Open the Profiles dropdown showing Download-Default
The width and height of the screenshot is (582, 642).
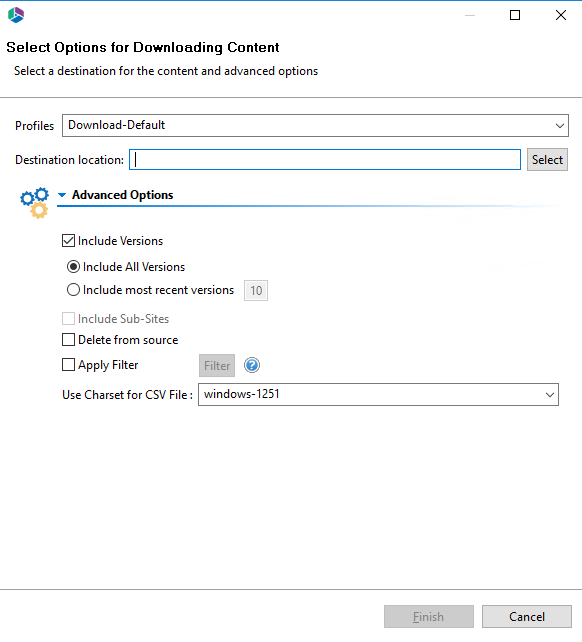click(315, 125)
